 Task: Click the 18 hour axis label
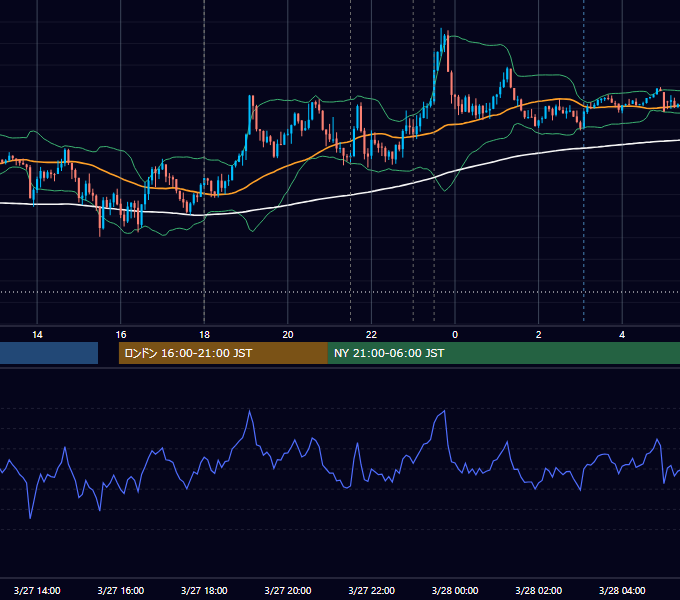tap(204, 335)
